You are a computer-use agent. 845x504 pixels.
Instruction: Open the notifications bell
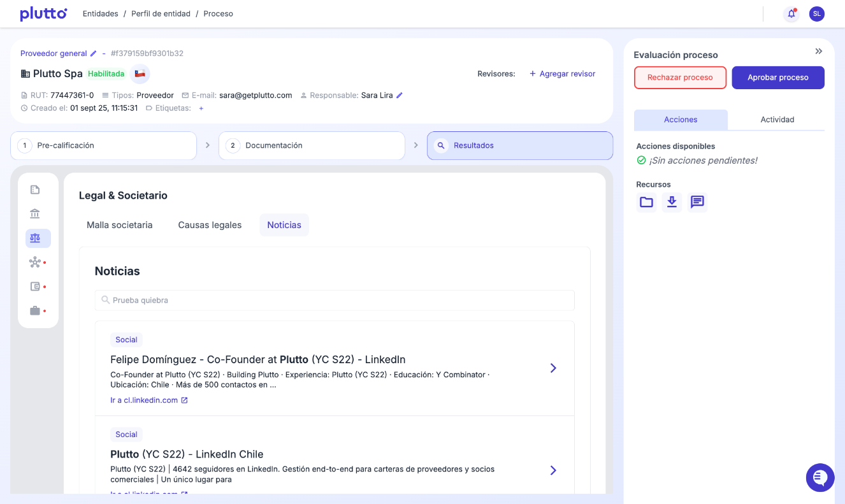pos(791,13)
